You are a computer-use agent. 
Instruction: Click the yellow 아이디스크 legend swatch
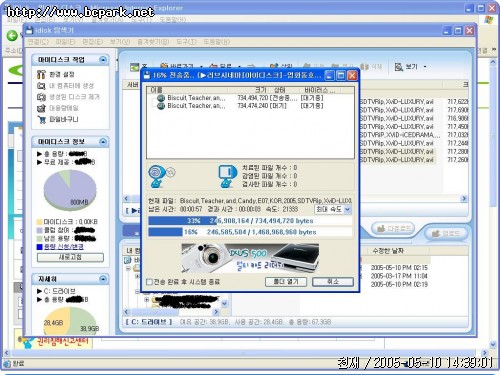pos(39,222)
